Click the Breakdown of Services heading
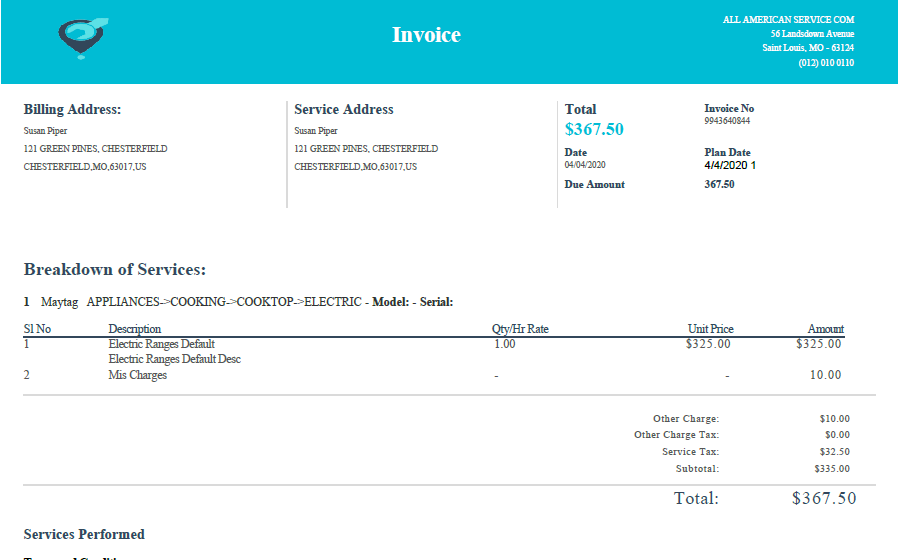The width and height of the screenshot is (898, 560). coord(115,269)
